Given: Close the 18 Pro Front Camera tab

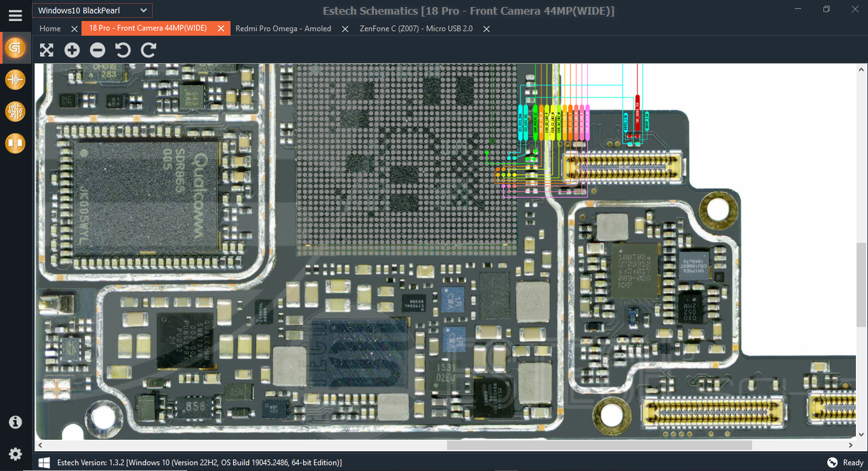Looking at the screenshot, I should click(221, 29).
